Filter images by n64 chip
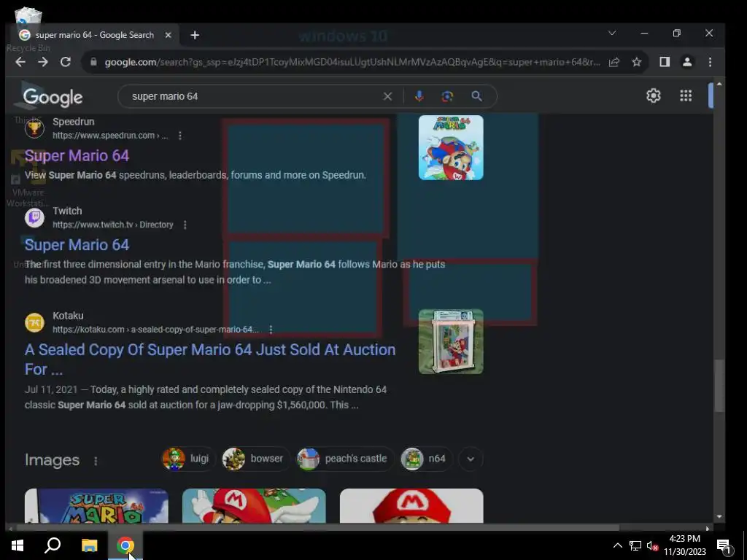The height and width of the screenshot is (560, 747). (x=426, y=459)
